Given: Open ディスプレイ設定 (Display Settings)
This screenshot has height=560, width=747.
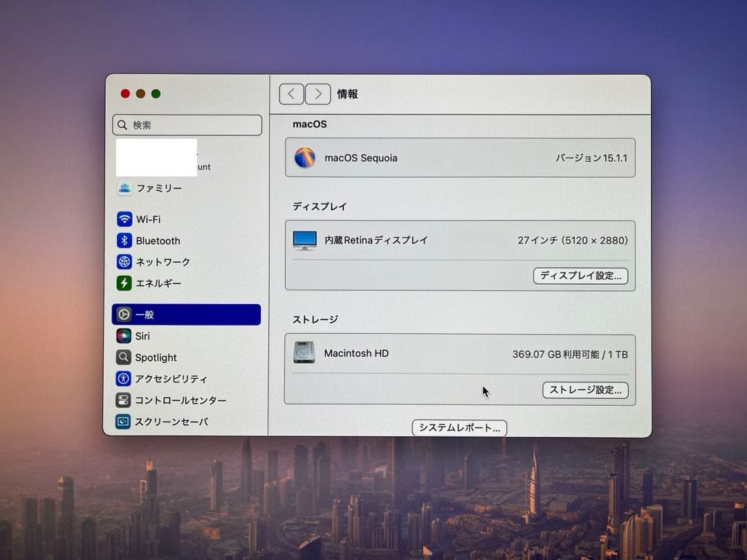Looking at the screenshot, I should 581,276.
